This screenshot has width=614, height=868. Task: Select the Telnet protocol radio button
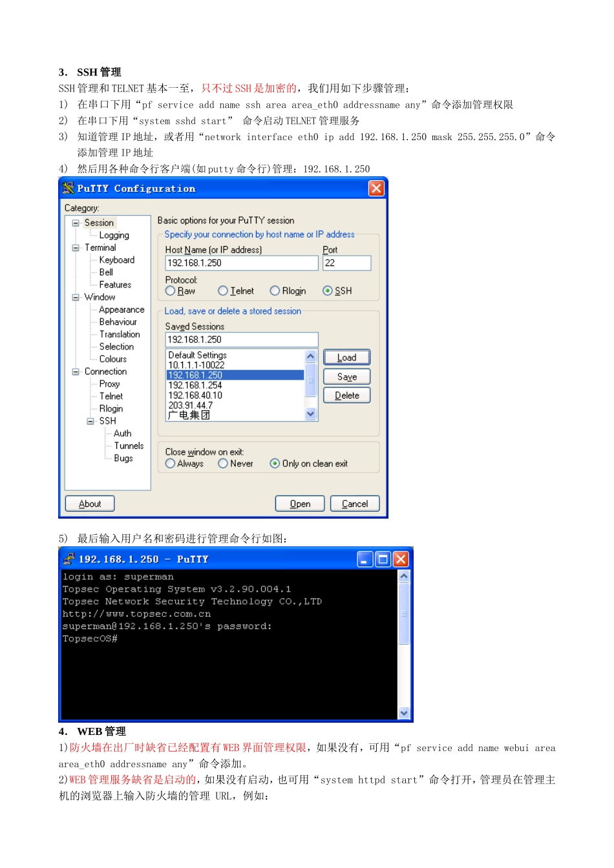tap(223, 291)
